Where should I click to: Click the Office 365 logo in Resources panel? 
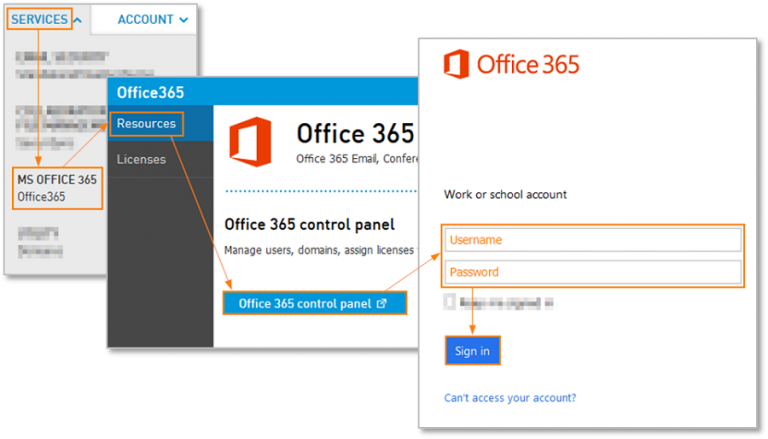click(250, 142)
